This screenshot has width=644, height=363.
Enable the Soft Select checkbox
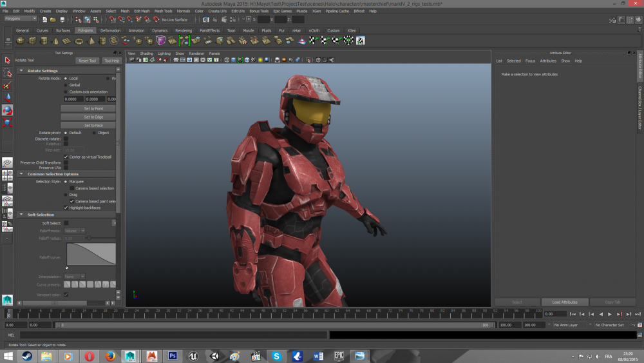coord(66,223)
